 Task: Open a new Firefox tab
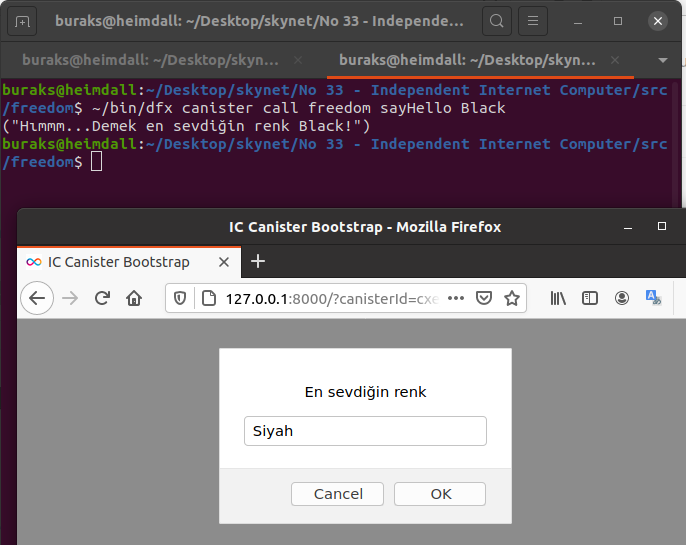coord(258,261)
